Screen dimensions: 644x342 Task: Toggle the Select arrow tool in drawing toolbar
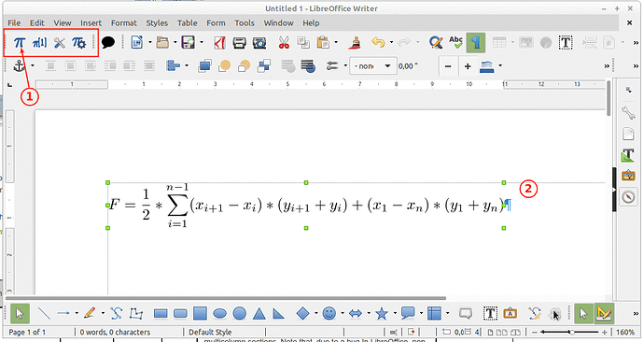pyautogui.click(x=20, y=314)
